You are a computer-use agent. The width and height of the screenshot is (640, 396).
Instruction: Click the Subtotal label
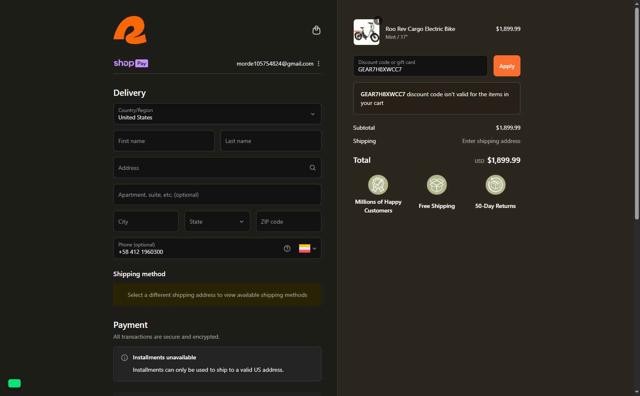(364, 128)
